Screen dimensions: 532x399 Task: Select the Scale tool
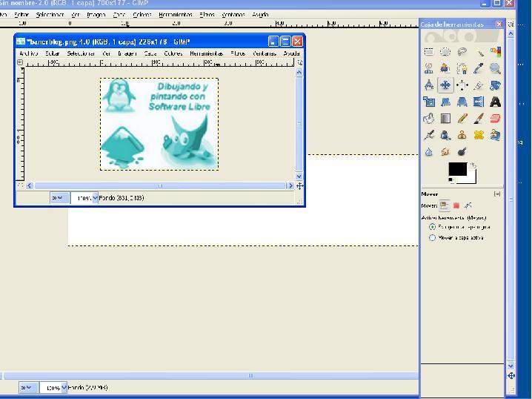coord(429,102)
